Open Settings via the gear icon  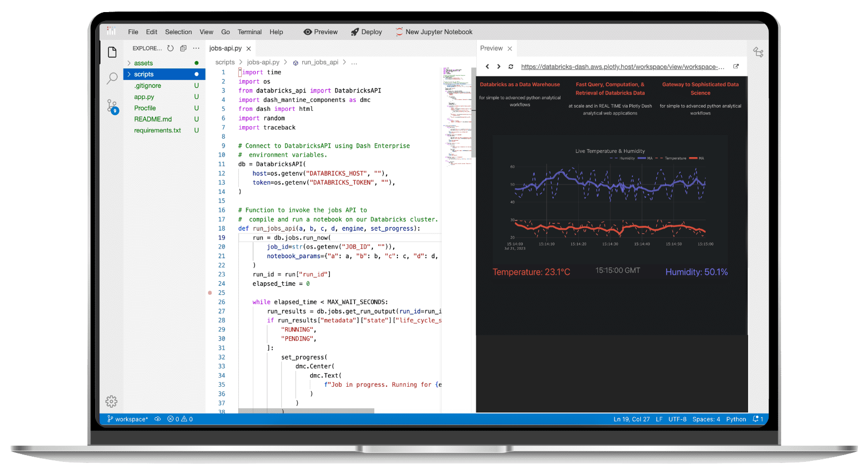click(111, 401)
